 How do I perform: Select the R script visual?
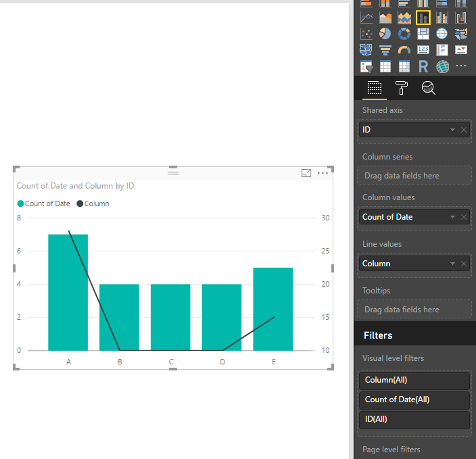423,66
